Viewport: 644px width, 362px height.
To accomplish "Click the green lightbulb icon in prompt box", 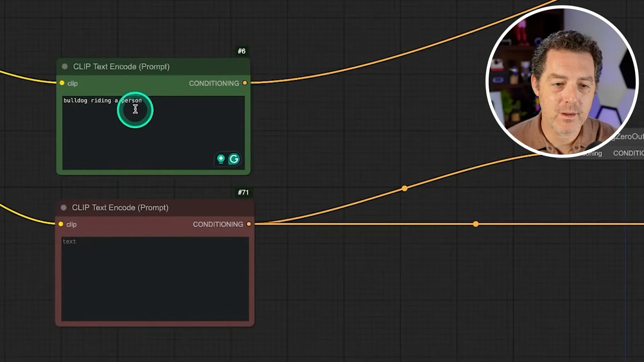I will pos(221,159).
